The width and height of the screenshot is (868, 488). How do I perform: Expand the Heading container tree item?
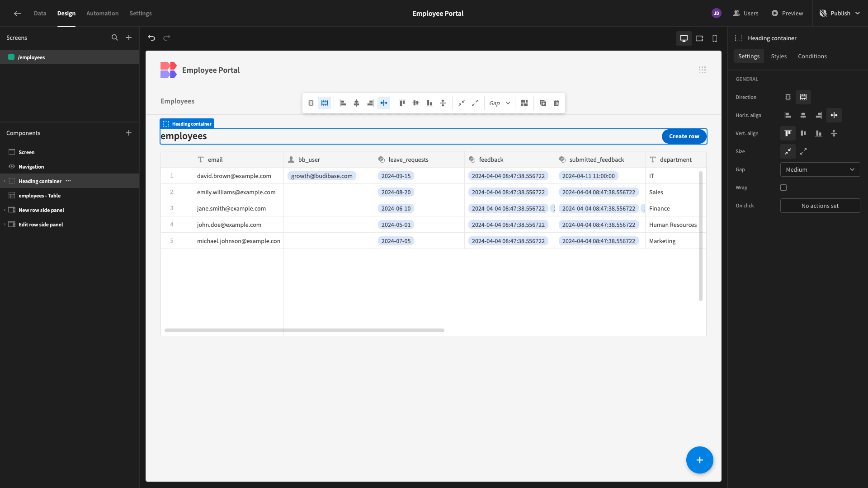[5, 181]
